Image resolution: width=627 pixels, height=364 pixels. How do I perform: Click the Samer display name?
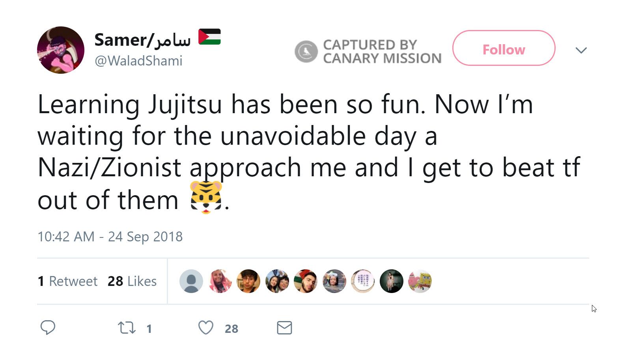pos(142,40)
